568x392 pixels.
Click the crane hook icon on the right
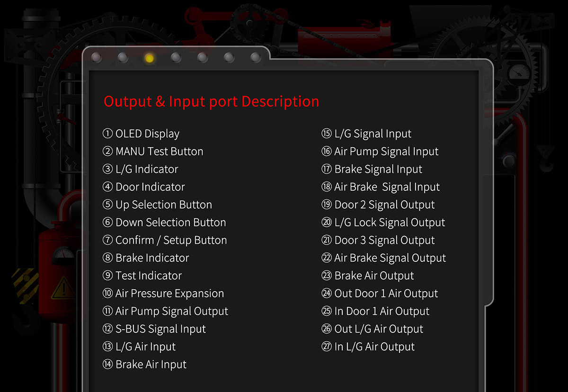(x=545, y=159)
